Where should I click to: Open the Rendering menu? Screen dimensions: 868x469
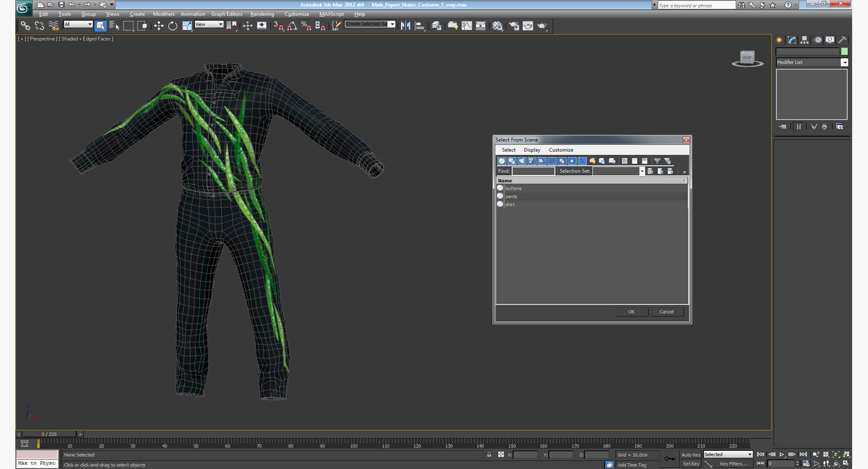(x=262, y=14)
